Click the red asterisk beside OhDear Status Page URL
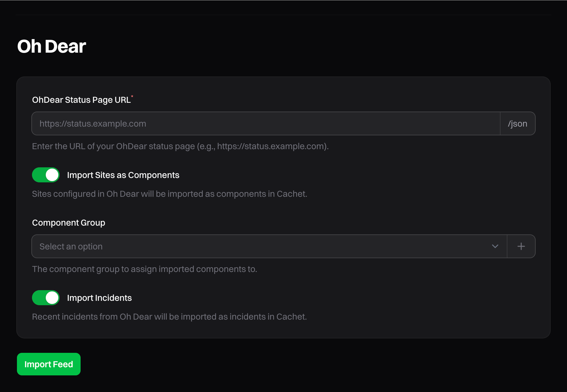Screen dimensions: 567x392 coord(132,97)
